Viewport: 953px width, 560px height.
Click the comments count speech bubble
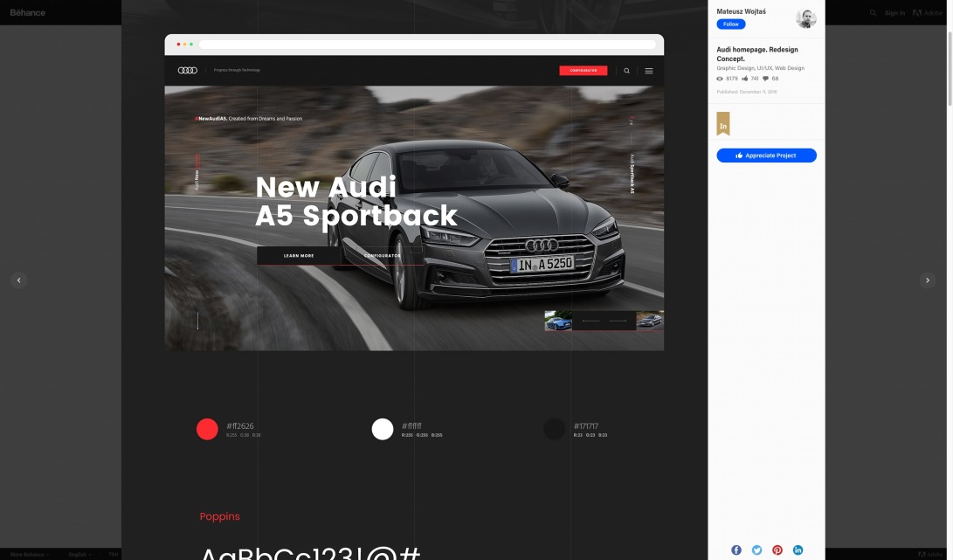tap(766, 79)
